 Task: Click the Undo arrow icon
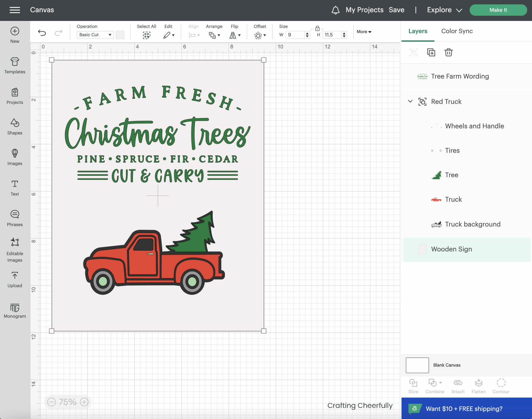[42, 33]
